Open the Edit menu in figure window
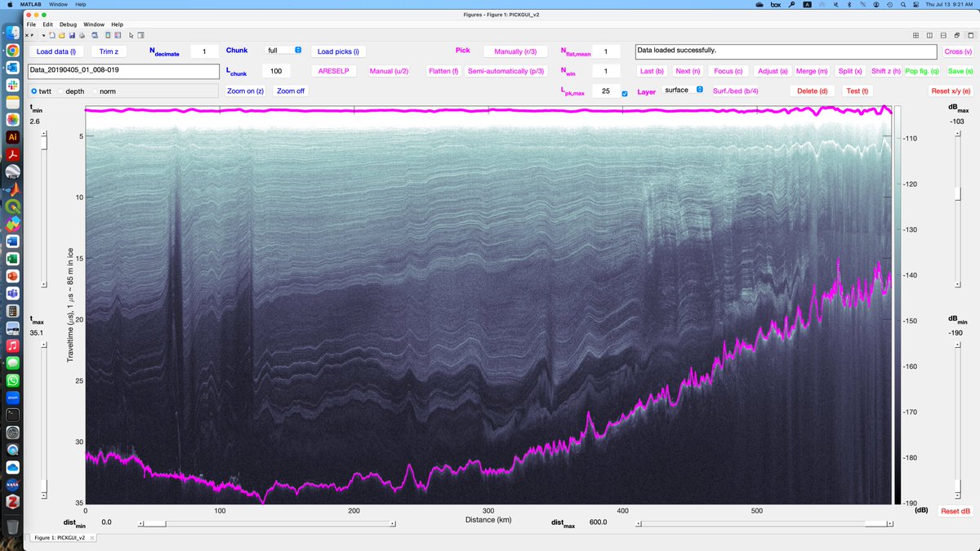980x551 pixels. click(48, 24)
